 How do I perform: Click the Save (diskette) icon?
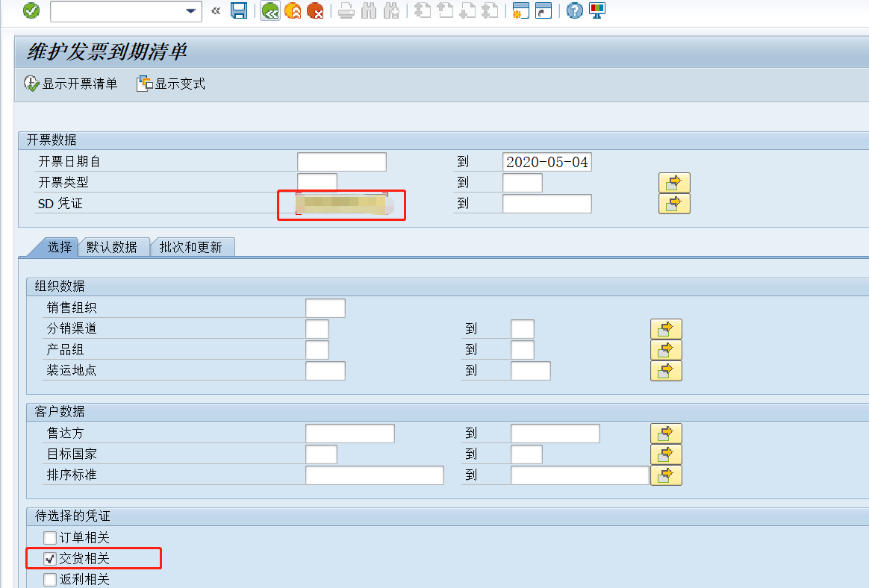240,11
